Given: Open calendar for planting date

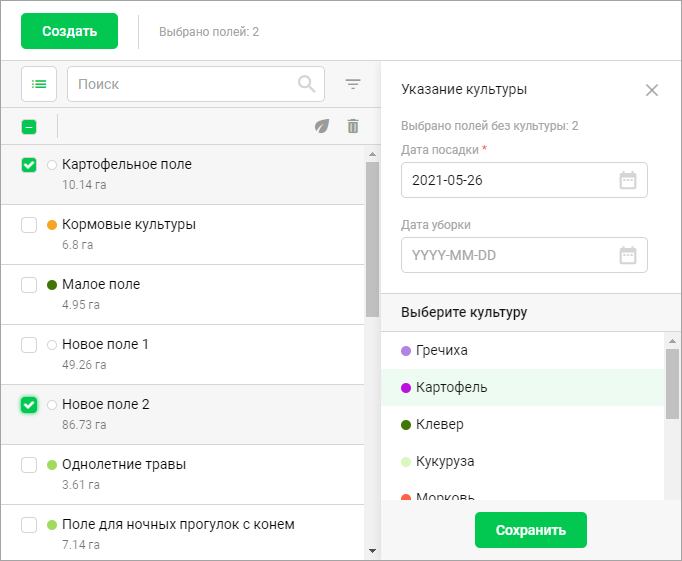Looking at the screenshot, I should [x=628, y=180].
